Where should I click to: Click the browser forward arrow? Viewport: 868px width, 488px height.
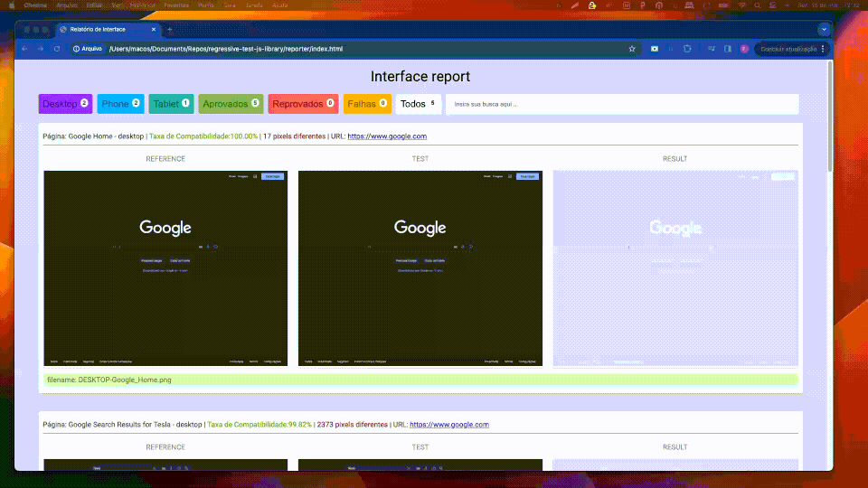[41, 49]
